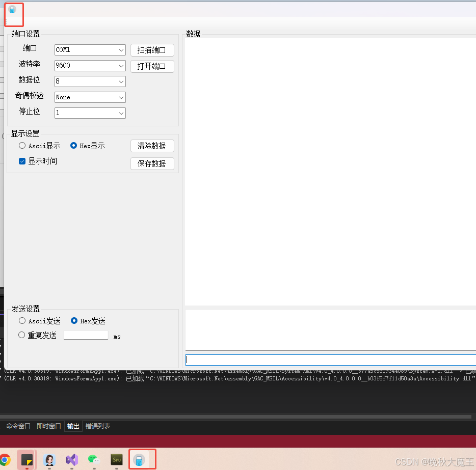Open the 波特率 9600 dropdown
The height and width of the screenshot is (470, 476).
[x=90, y=66]
